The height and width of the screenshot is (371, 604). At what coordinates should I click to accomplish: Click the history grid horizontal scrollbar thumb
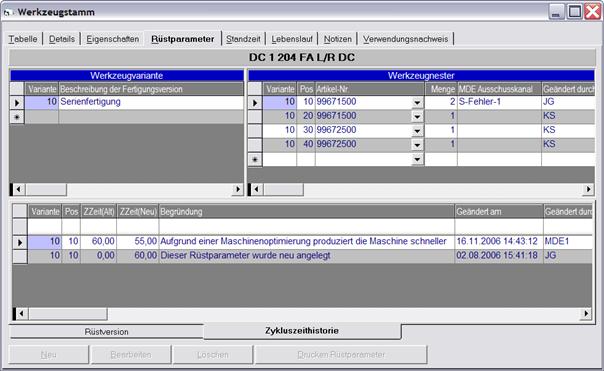tap(68, 314)
